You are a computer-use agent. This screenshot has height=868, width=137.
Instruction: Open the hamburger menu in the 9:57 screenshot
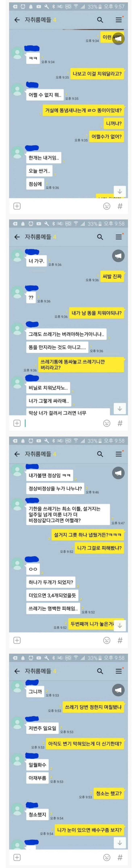pos(119,20)
